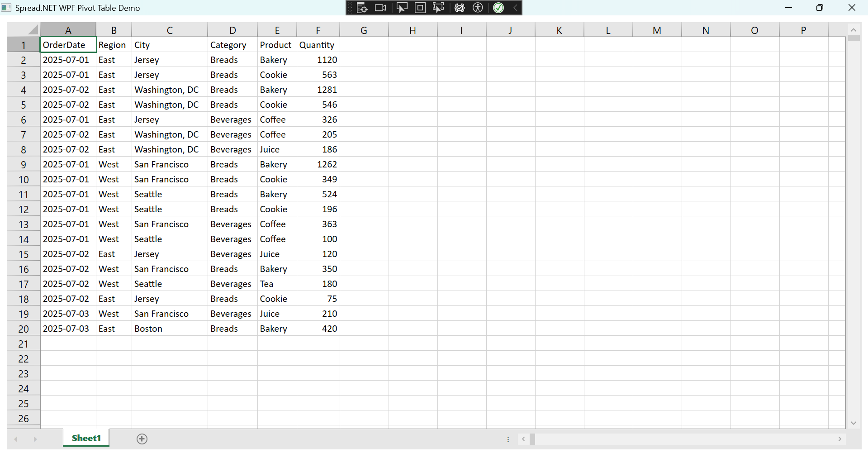The image size is (868, 453).
Task: Select the Quantity header cell
Action: (318, 45)
